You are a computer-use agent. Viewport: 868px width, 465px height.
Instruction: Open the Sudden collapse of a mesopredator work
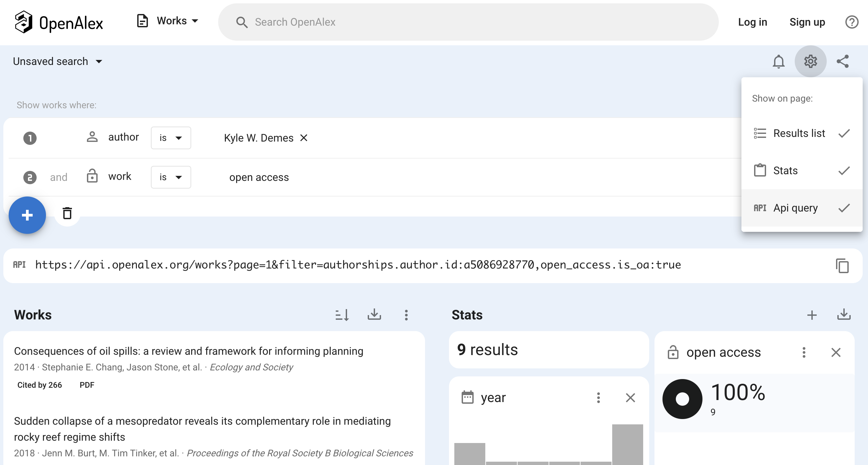203,429
